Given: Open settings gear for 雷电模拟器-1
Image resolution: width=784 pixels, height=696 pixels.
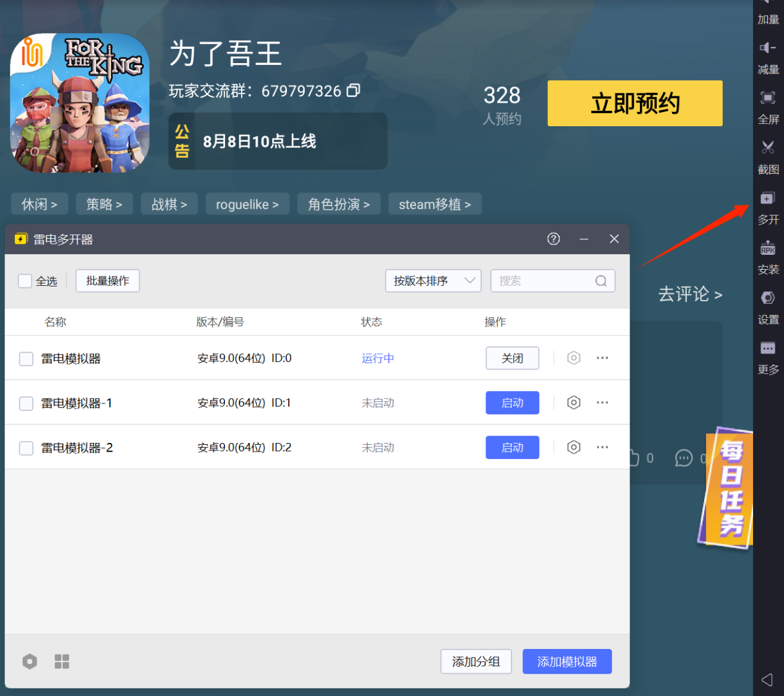Looking at the screenshot, I should click(x=574, y=403).
